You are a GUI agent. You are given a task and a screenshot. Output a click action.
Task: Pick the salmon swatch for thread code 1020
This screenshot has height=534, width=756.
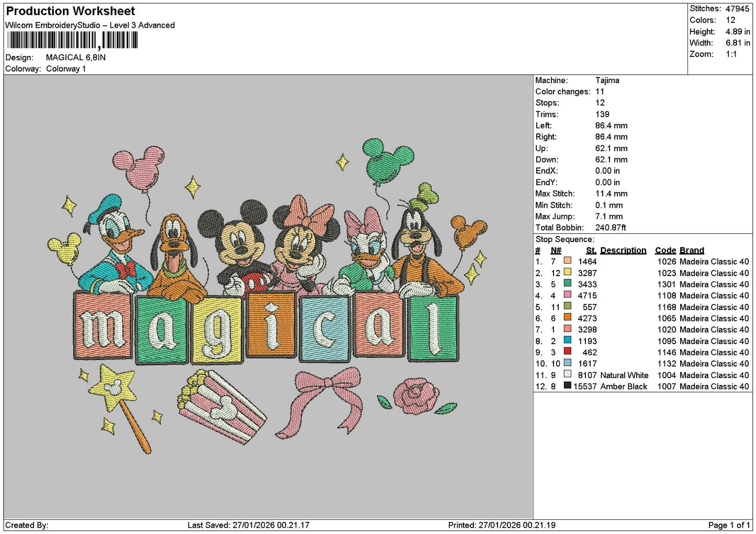tap(567, 328)
